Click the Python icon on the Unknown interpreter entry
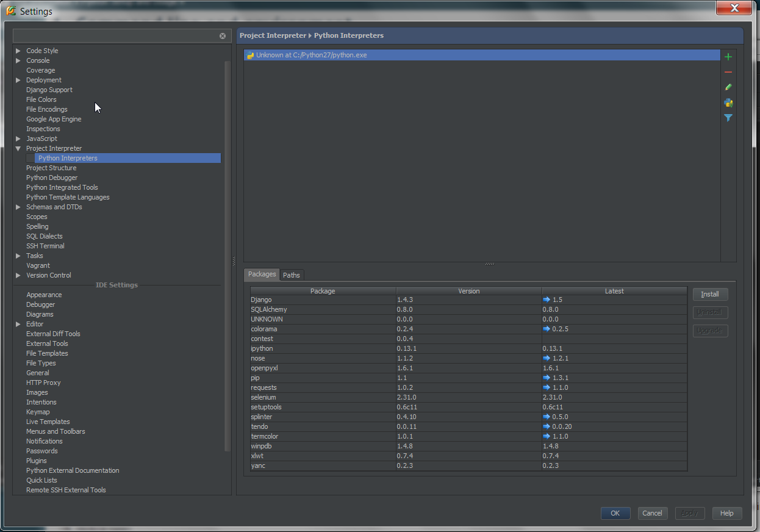This screenshot has height=532, width=760. pos(250,55)
